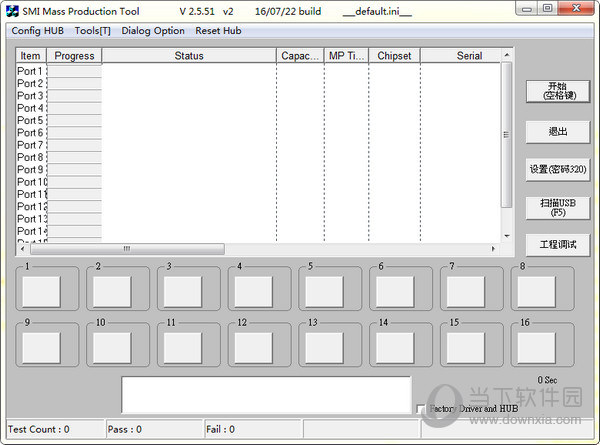Select the Port 7 row
The image size is (600, 445).
click(258, 145)
